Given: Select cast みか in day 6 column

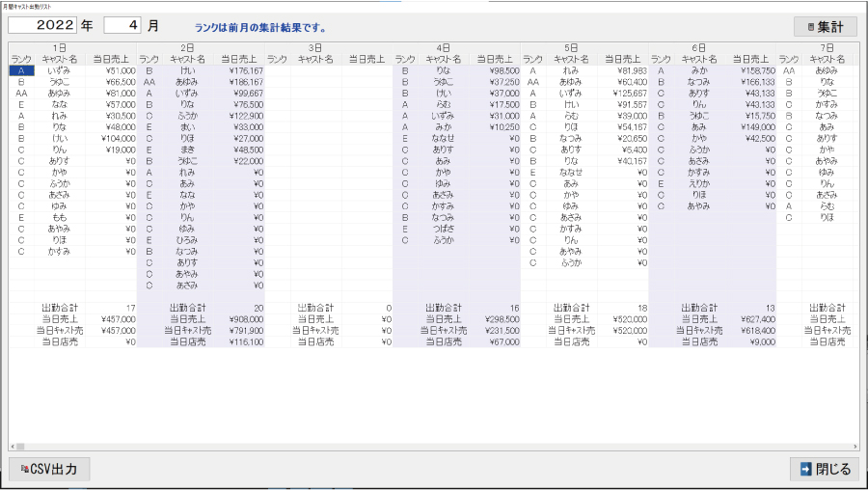Looking at the screenshot, I should pyautogui.click(x=699, y=70).
